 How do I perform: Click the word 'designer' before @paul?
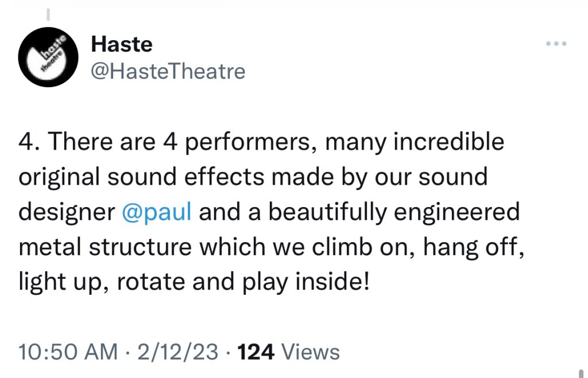click(67, 212)
